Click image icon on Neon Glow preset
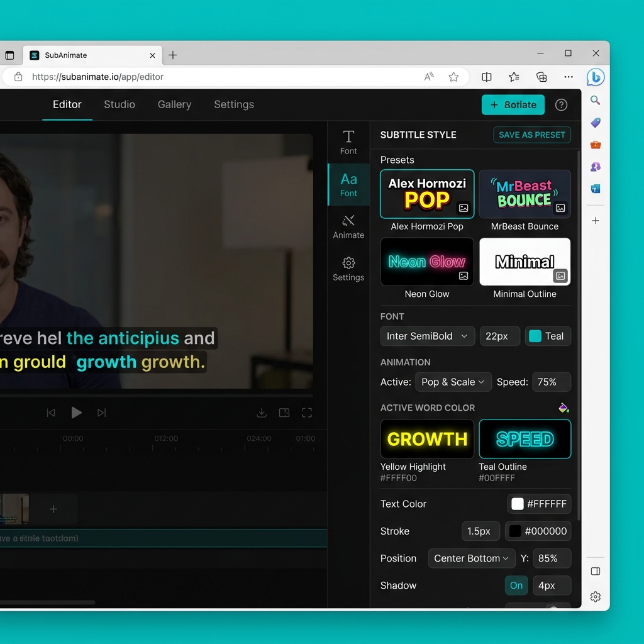Screen dimensions: 644x644 pos(464,275)
